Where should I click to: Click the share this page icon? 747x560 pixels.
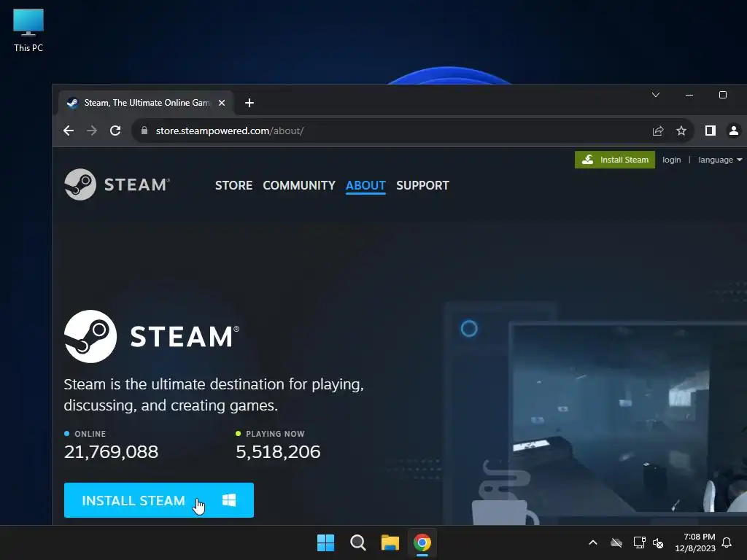[x=658, y=131]
